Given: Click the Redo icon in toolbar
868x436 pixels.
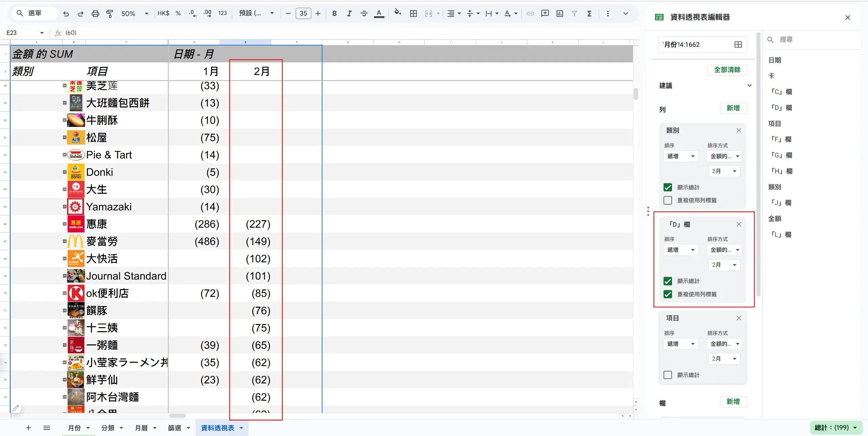Looking at the screenshot, I should (x=81, y=14).
